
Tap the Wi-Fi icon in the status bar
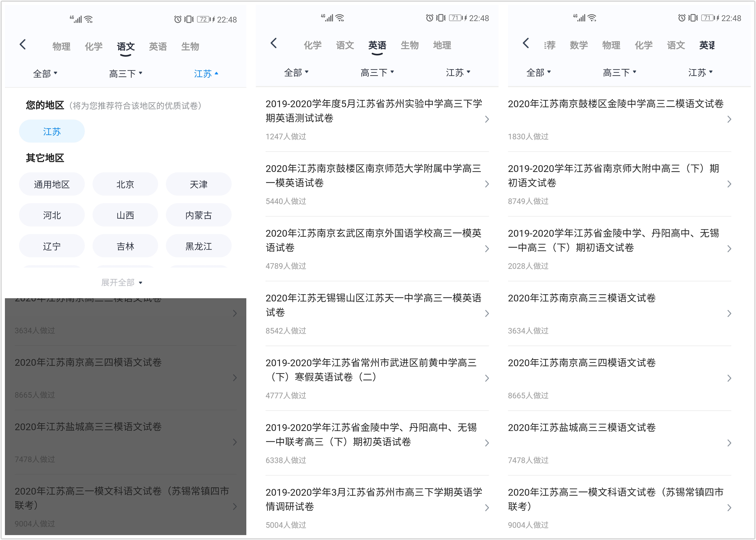pos(88,19)
